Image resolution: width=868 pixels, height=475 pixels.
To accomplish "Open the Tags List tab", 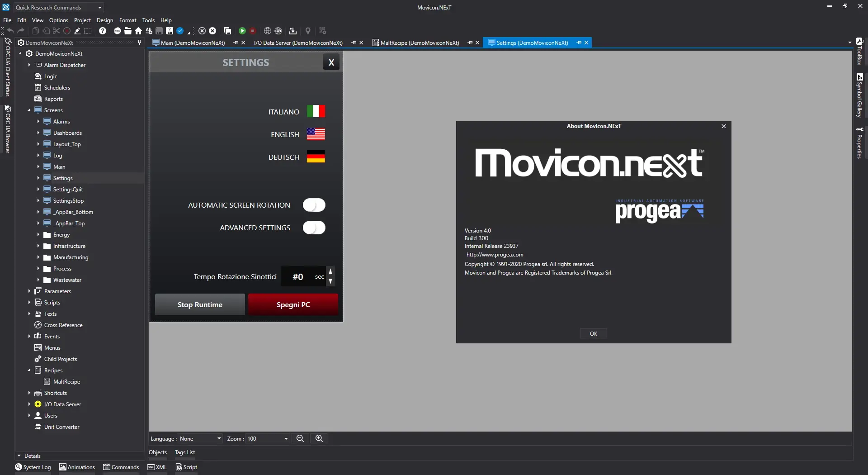I will click(x=185, y=452).
